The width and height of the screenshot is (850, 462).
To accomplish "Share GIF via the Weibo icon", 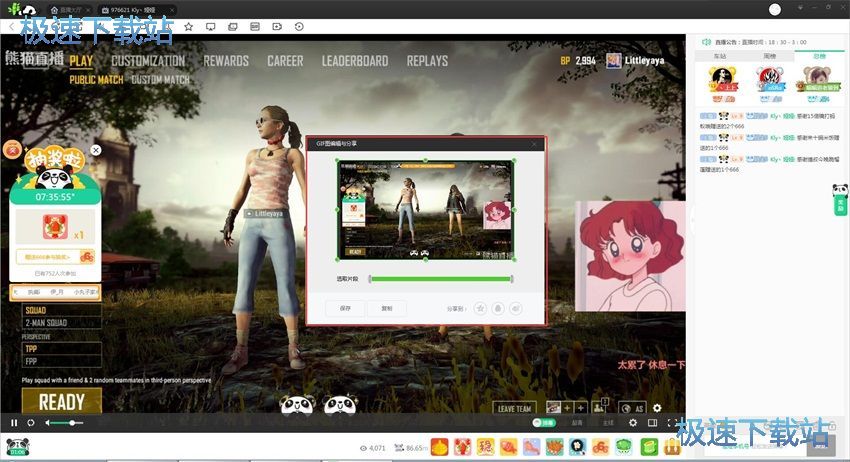I will [516, 309].
